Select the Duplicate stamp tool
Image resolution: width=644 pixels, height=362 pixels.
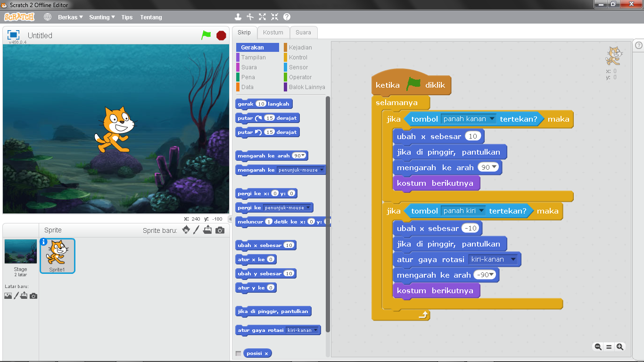(238, 16)
